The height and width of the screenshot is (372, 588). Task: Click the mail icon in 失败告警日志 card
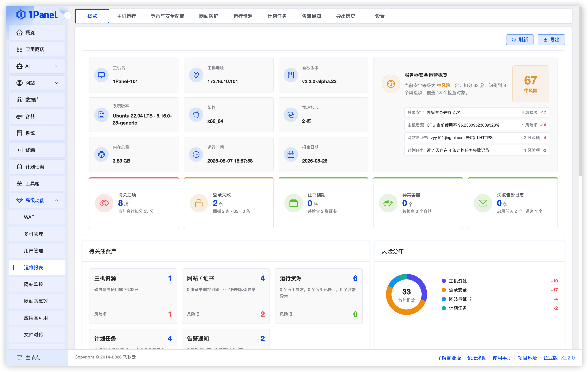pos(483,203)
